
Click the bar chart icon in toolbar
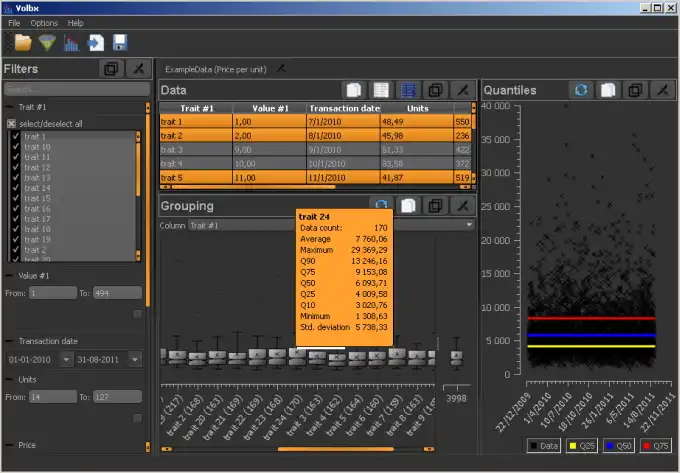click(x=72, y=43)
